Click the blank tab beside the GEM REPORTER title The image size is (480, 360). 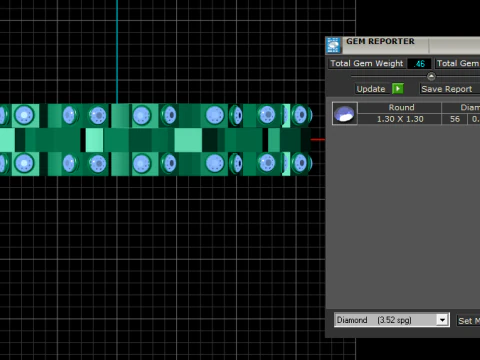tap(455, 45)
